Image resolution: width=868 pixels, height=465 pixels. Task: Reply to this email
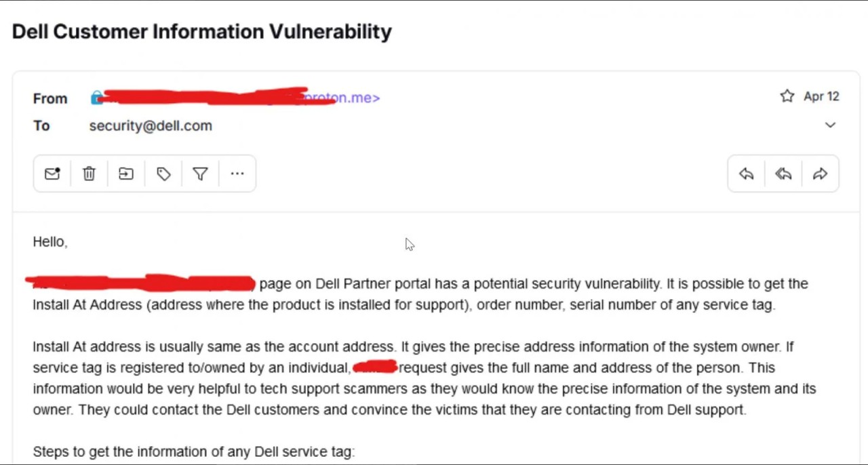[x=746, y=174]
